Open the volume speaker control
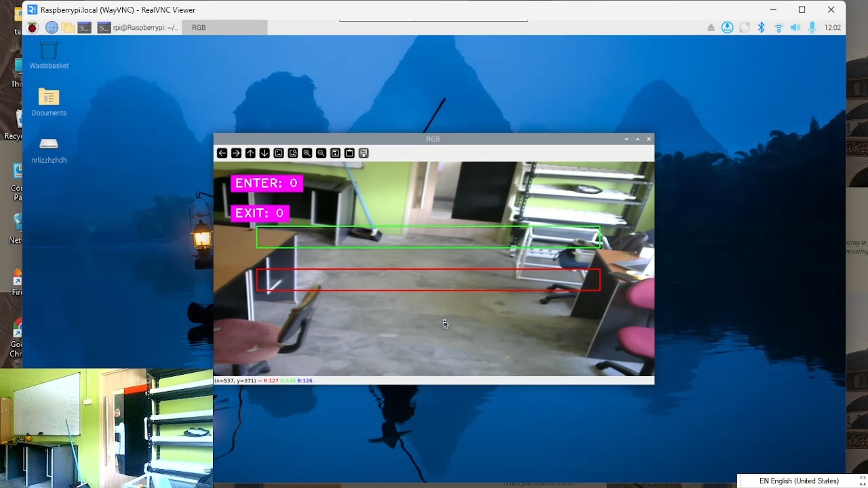 795,28
